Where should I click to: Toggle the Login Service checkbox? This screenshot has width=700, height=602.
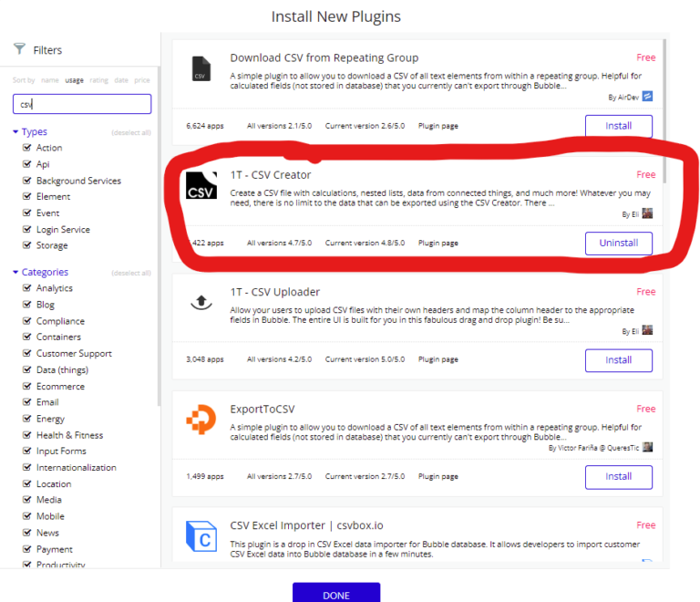[x=27, y=230]
